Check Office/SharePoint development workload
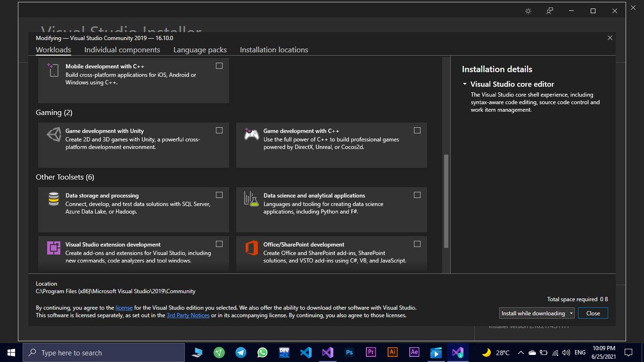This screenshot has height=362, width=644. (x=417, y=244)
